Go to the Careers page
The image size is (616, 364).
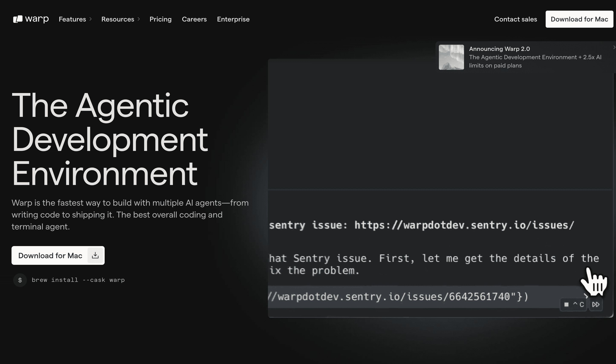[x=194, y=19]
